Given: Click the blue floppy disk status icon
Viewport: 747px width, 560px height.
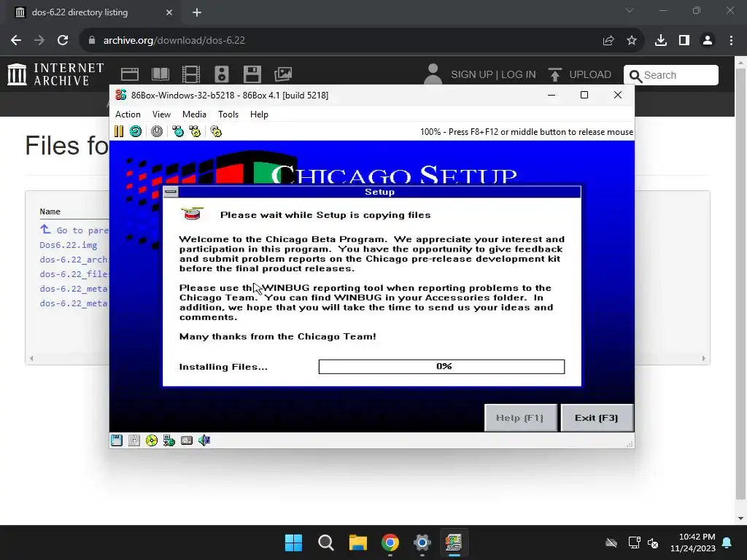Looking at the screenshot, I should click(117, 440).
